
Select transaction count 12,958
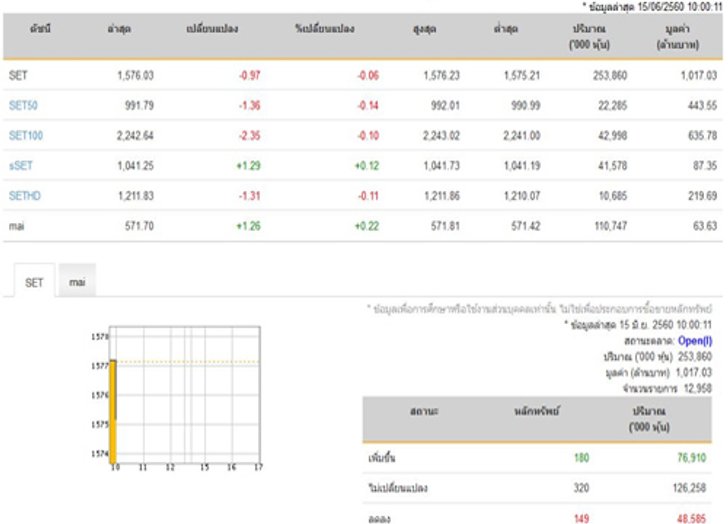(698, 388)
